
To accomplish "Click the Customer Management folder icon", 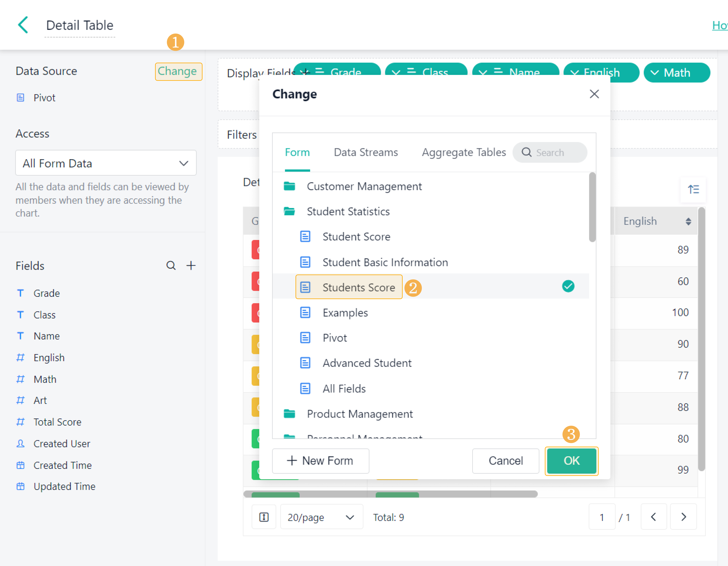I will pos(289,186).
